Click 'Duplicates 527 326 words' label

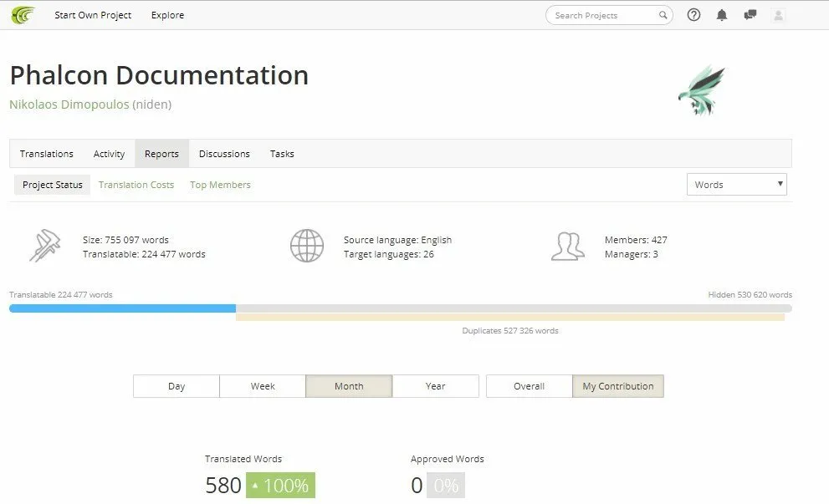(x=510, y=331)
